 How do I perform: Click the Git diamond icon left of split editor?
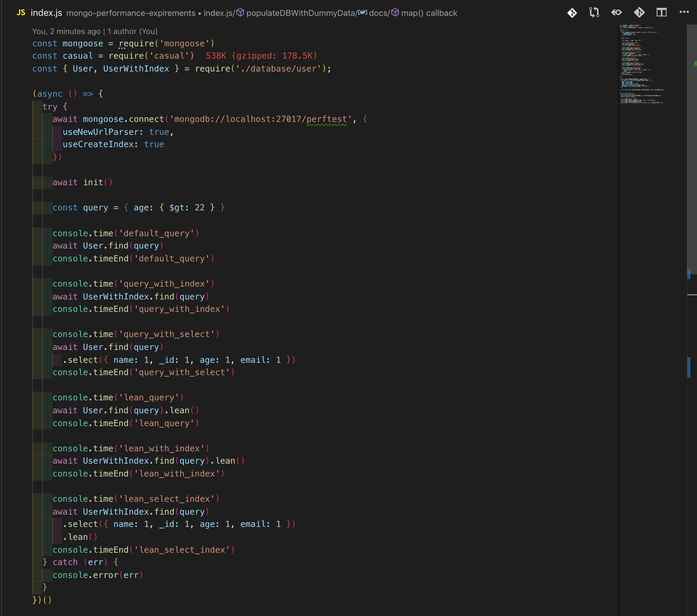(x=639, y=13)
